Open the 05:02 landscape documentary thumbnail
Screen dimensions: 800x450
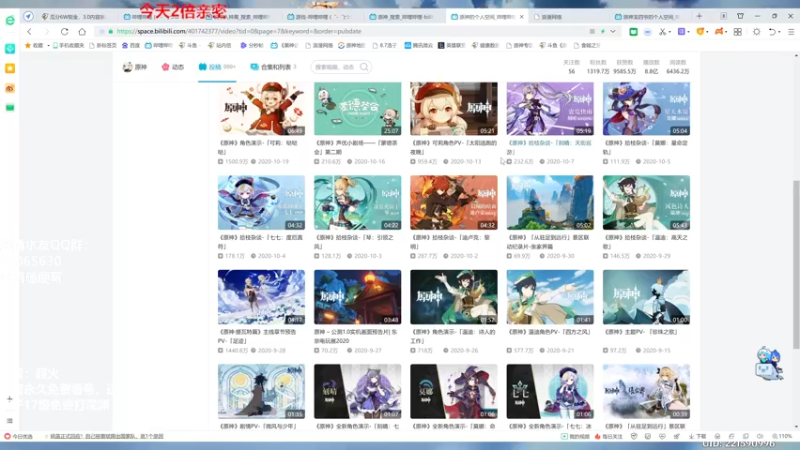pyautogui.click(x=550, y=203)
